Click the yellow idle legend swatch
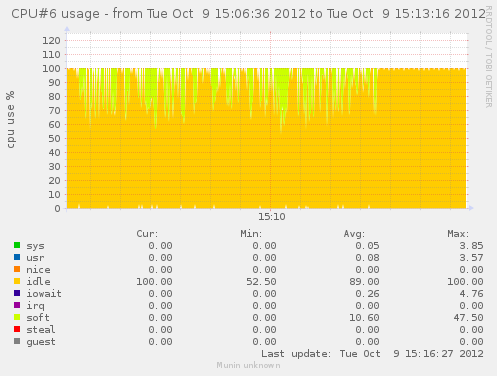The width and height of the screenshot is (497, 376). (x=17, y=281)
